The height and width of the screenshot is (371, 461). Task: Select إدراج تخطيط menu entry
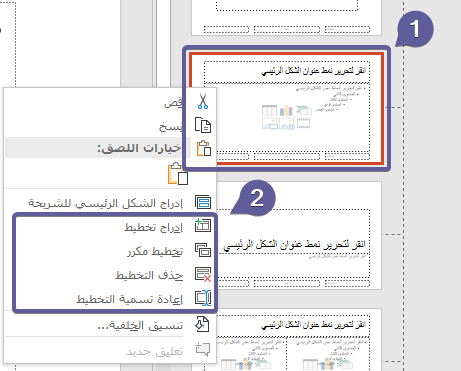(x=154, y=227)
